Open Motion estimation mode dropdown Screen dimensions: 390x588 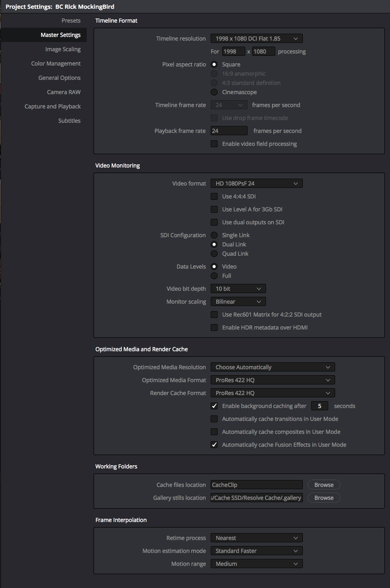(x=257, y=551)
